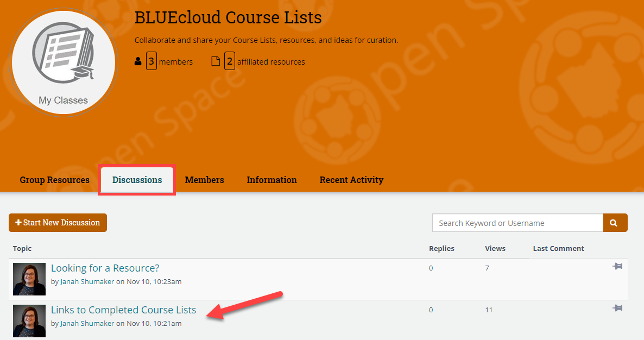The width and height of the screenshot is (644, 340).
Task: Open the Recent Activity tab
Action: coord(351,180)
